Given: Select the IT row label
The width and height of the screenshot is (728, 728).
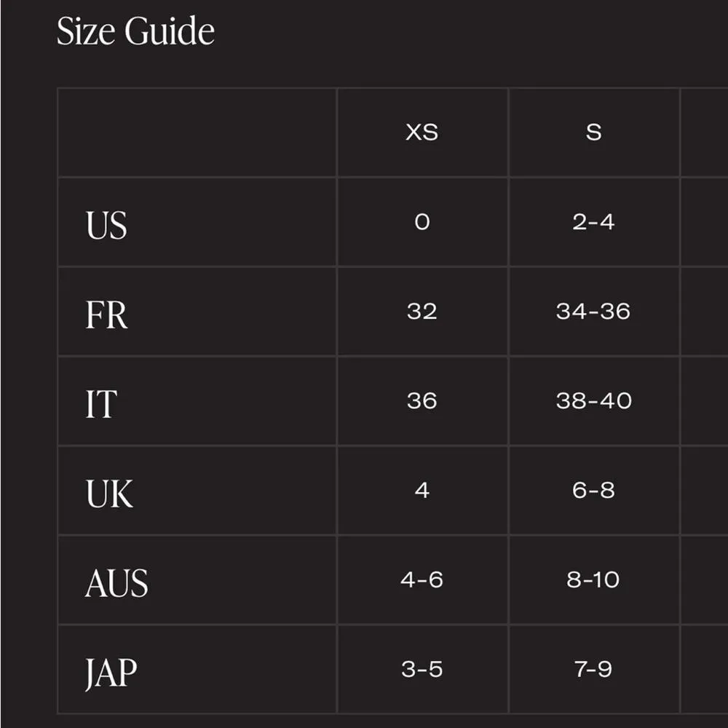Looking at the screenshot, I should pyautogui.click(x=100, y=404).
